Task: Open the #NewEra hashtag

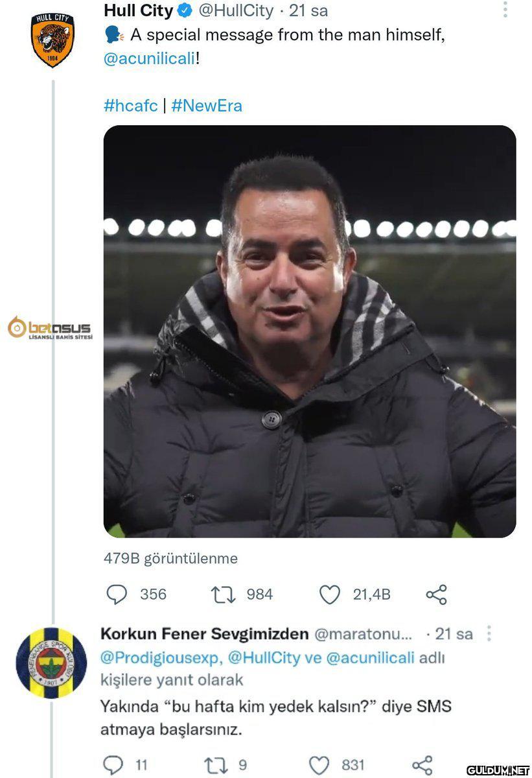Action: pyautogui.click(x=207, y=106)
